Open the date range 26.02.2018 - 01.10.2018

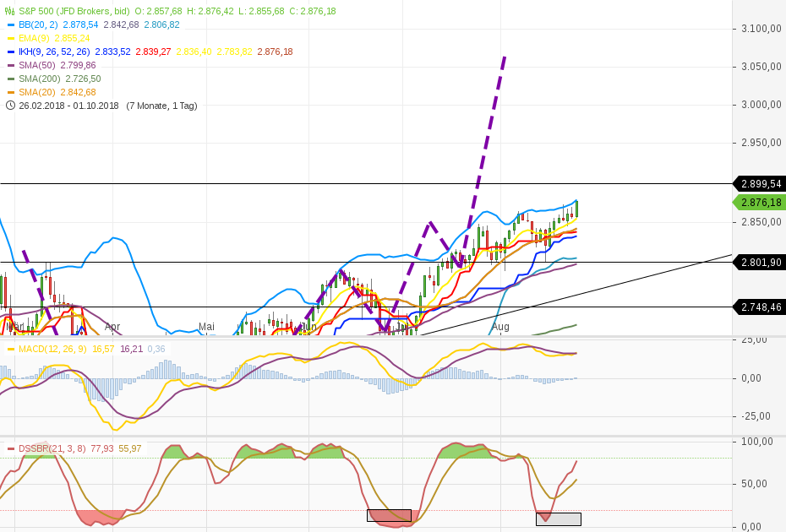(68, 106)
